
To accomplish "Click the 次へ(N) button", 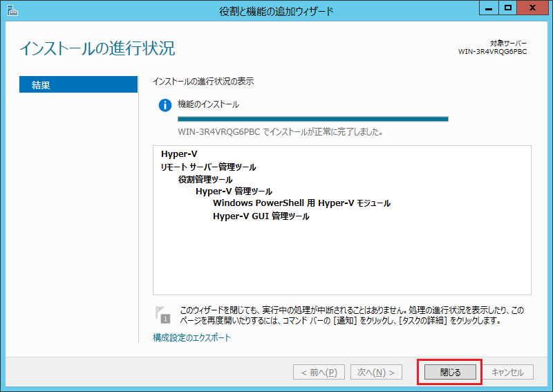I will [x=376, y=372].
